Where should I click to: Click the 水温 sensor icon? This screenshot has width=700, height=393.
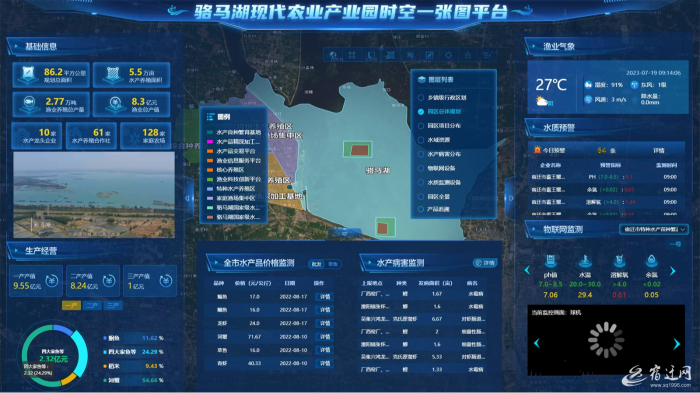(x=584, y=260)
